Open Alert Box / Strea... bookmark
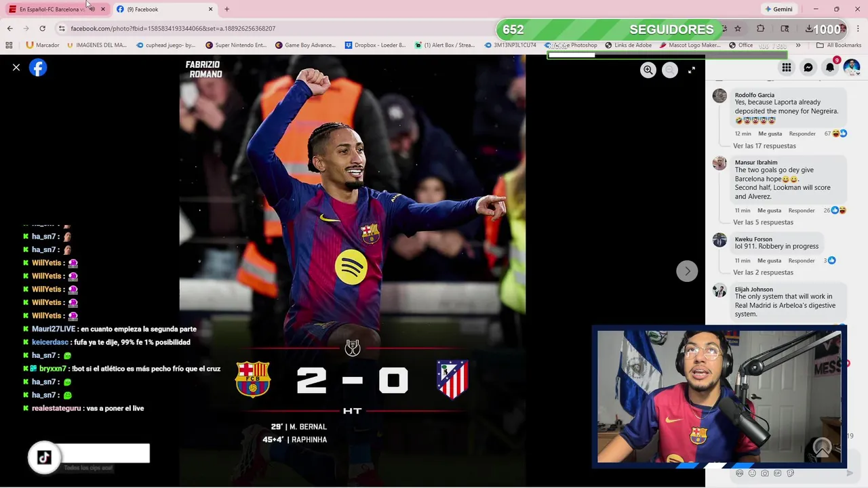The width and height of the screenshot is (868, 488). coord(445,45)
